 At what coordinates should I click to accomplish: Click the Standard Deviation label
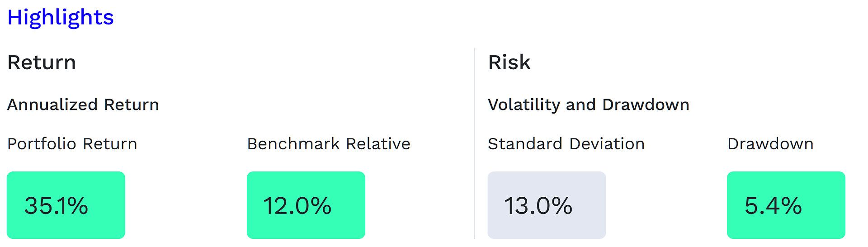click(x=566, y=144)
